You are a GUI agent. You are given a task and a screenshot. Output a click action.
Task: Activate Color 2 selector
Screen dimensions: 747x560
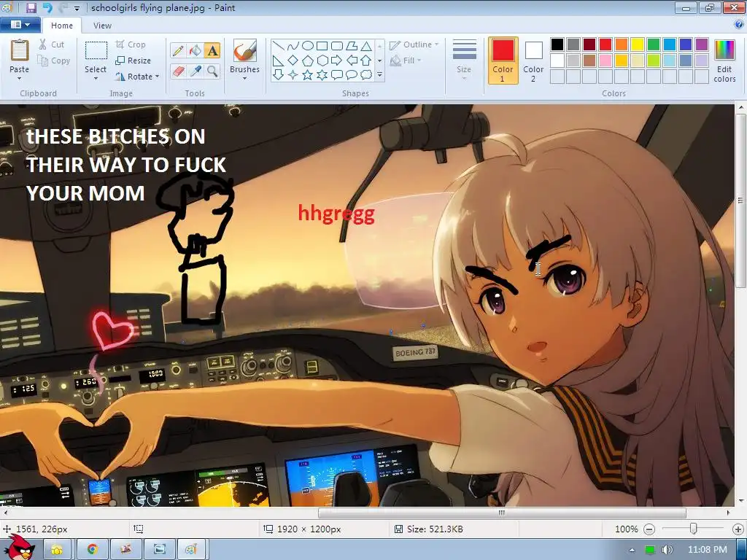tap(533, 61)
